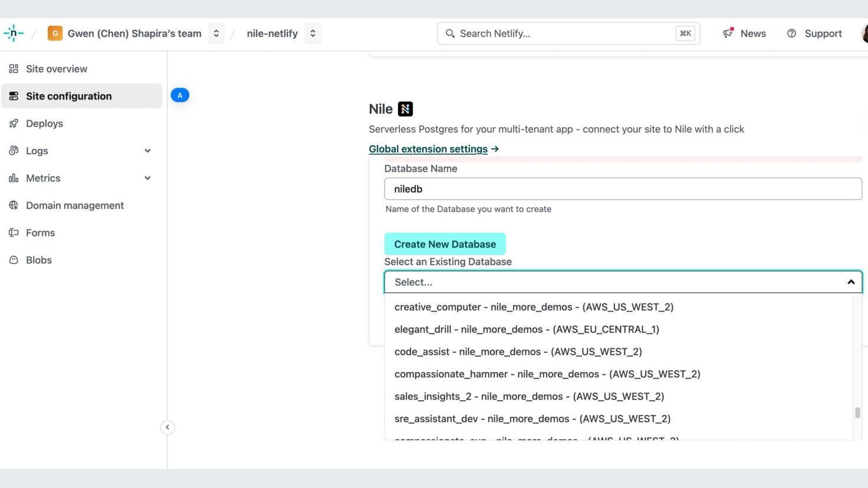
Task: Choose compassionate_hammer database option
Action: 619,374
